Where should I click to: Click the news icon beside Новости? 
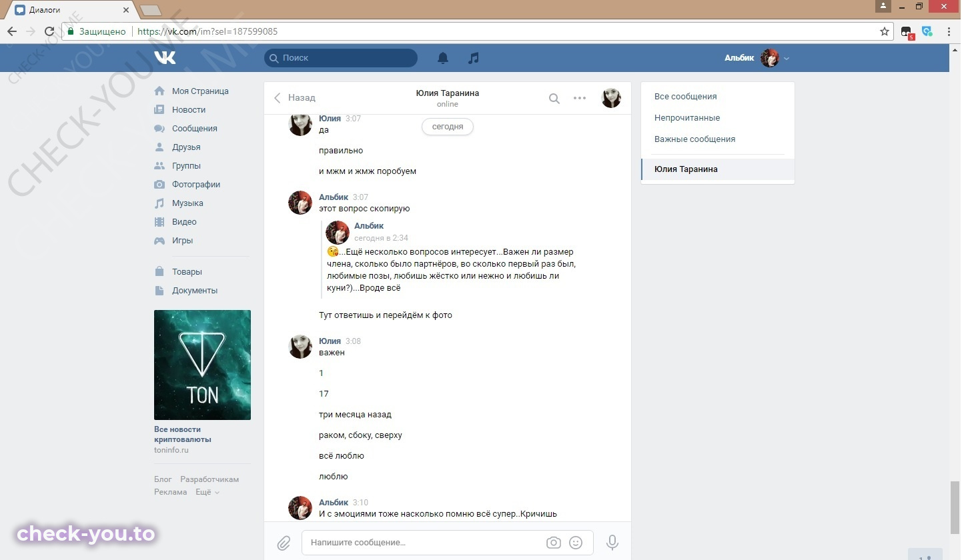159,110
